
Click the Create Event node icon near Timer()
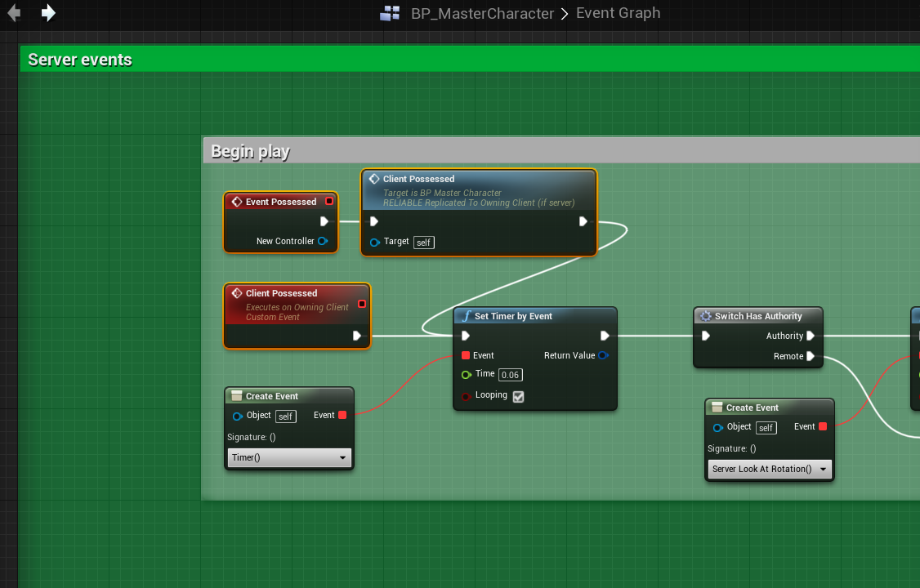[237, 396]
